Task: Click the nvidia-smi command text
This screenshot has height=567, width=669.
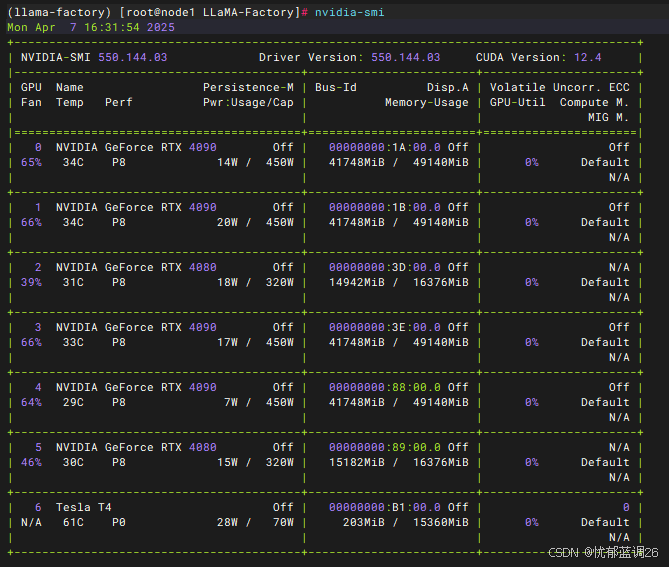Action: pos(349,12)
